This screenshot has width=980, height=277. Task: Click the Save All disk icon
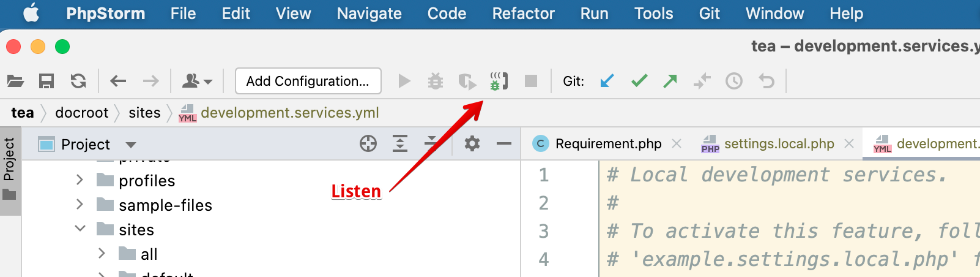click(x=46, y=81)
